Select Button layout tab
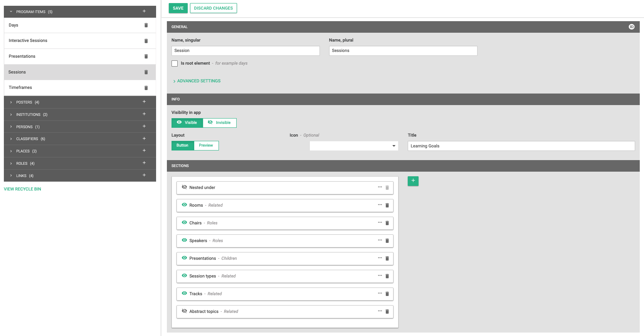The height and width of the screenshot is (336, 644). pyautogui.click(x=183, y=145)
